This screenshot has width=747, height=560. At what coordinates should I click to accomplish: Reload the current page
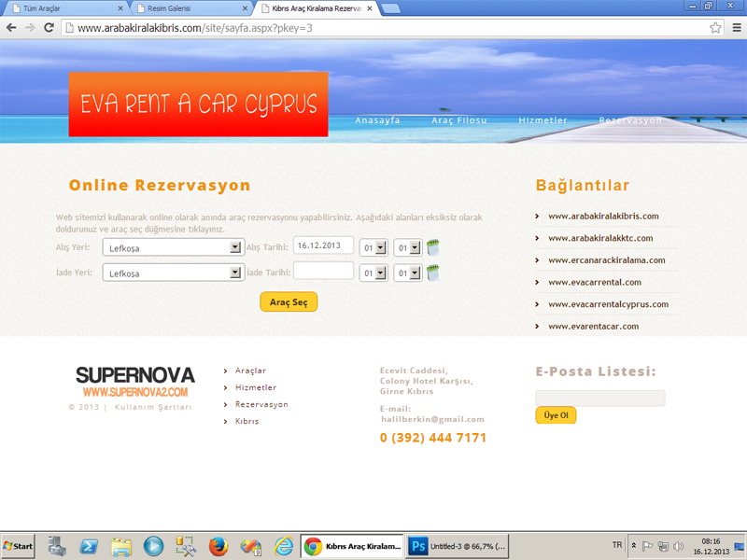49,28
